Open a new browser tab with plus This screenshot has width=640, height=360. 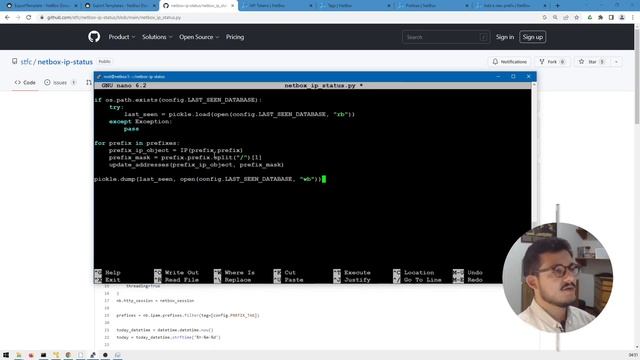558,6
